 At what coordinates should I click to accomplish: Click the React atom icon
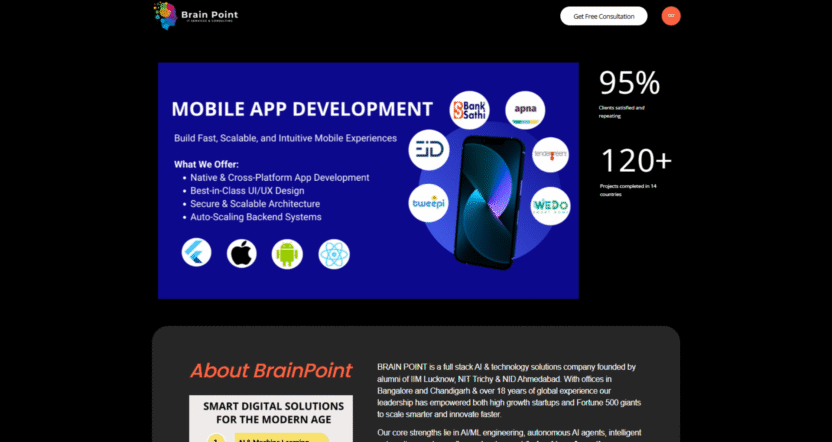click(x=334, y=253)
